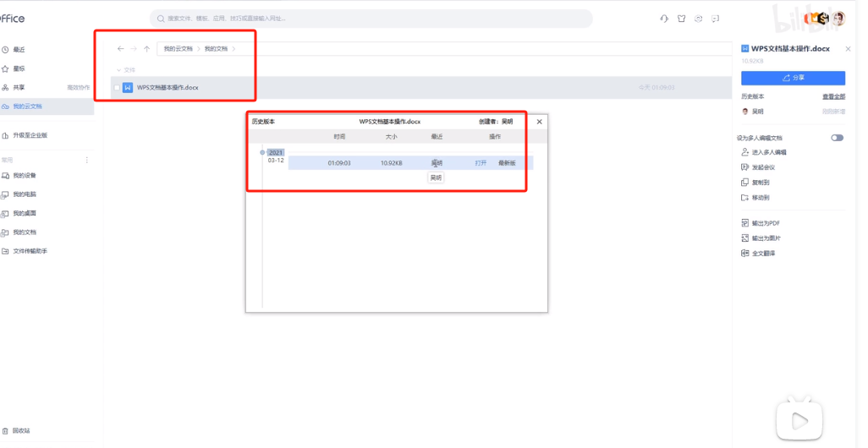Click the video play button overlay
The height and width of the screenshot is (448, 868).
(799, 420)
